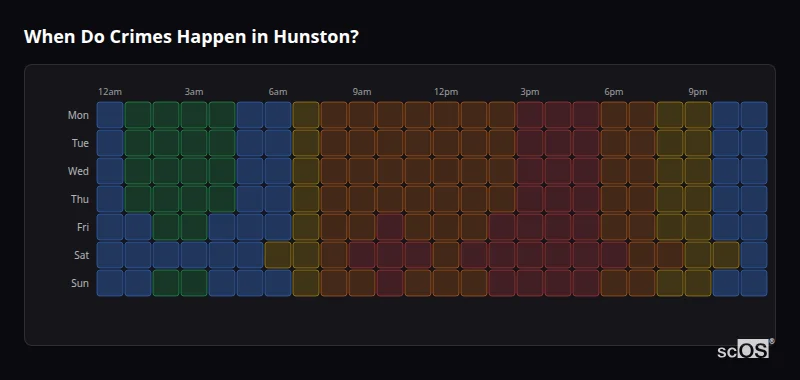Click the '12pm' column label

(x=446, y=92)
